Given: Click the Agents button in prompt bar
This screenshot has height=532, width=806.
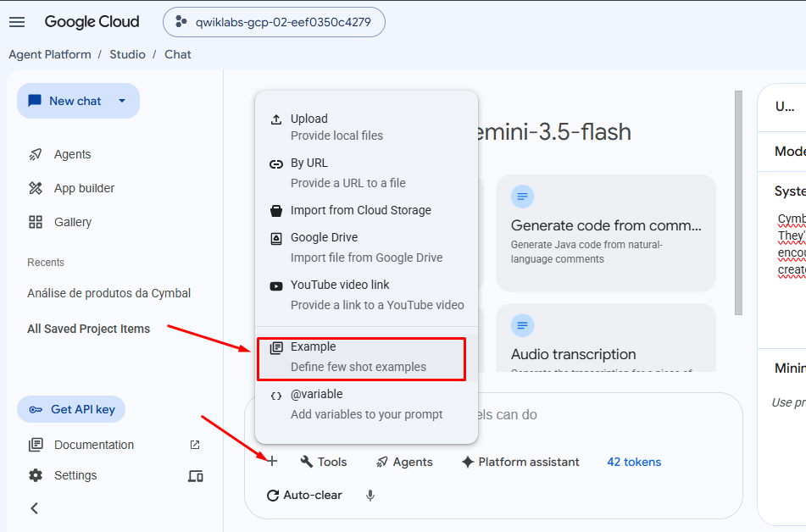Looking at the screenshot, I should 404,462.
